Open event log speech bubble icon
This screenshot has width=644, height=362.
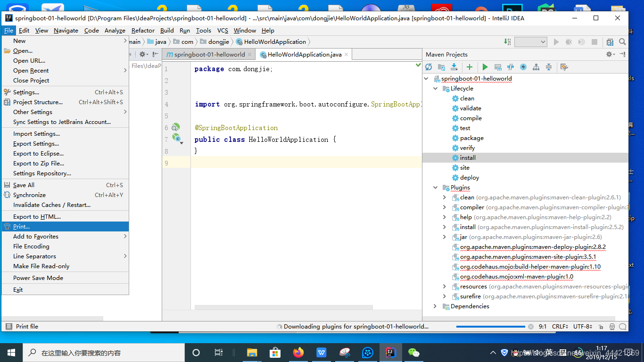pos(623,326)
